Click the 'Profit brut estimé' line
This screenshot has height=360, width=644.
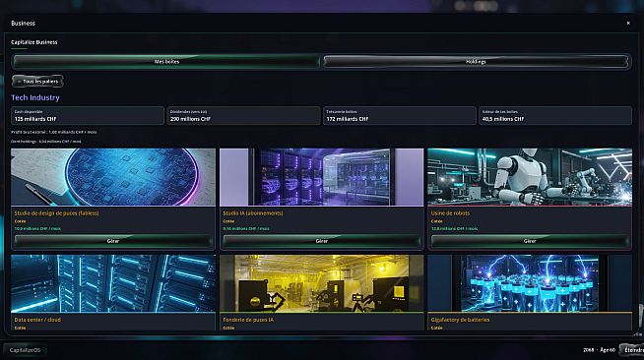54,132
